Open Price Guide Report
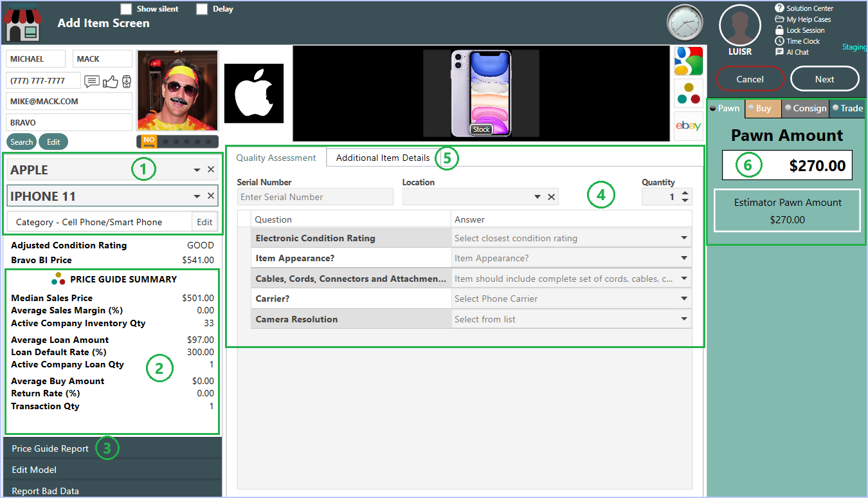 coord(50,448)
